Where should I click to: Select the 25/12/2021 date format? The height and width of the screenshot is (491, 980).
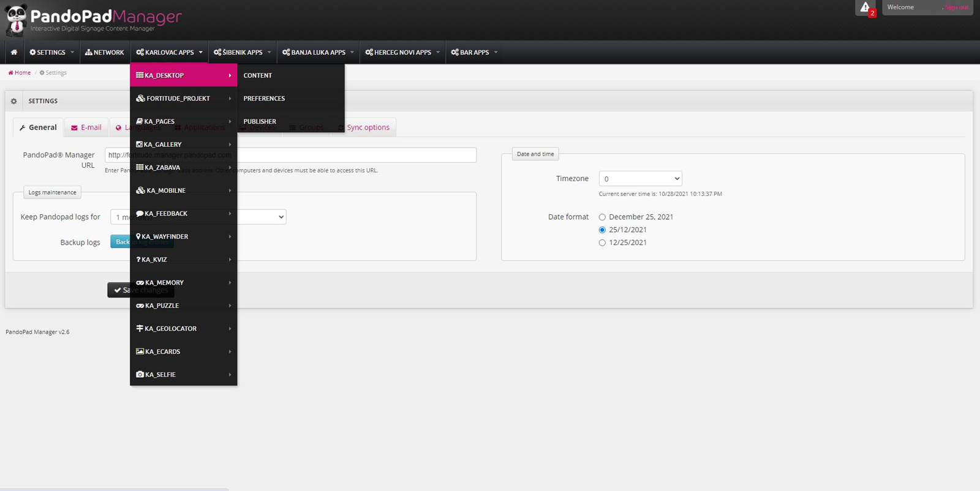602,230
